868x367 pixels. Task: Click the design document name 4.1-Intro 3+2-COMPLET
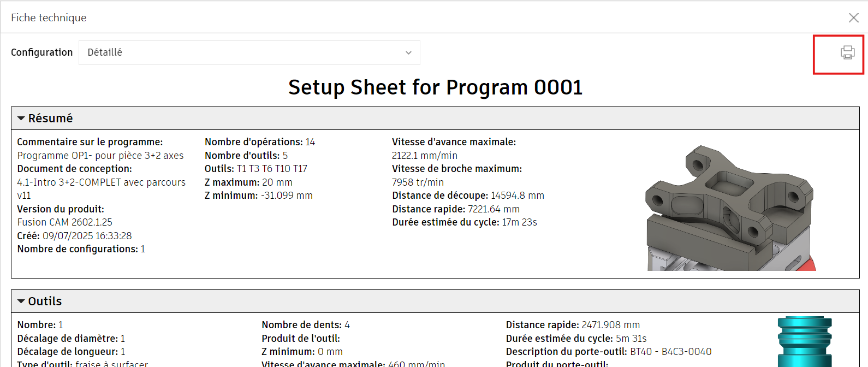pos(101,182)
